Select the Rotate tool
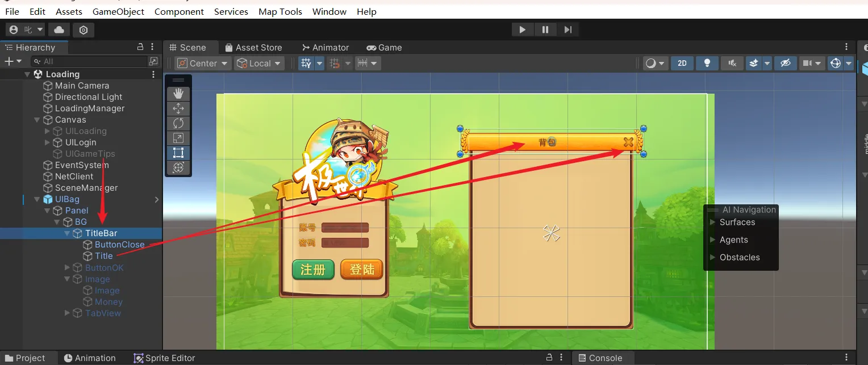Image resolution: width=868 pixels, height=365 pixels. pos(178,123)
